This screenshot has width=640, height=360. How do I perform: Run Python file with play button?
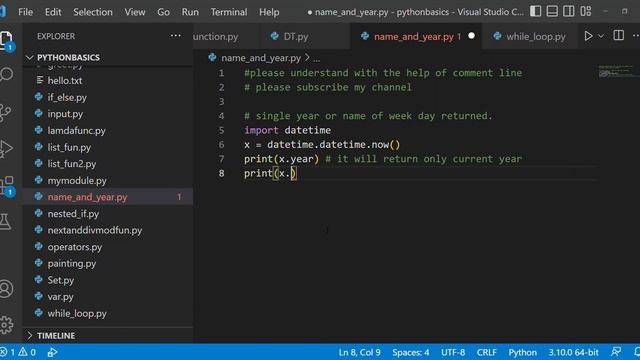tap(588, 36)
